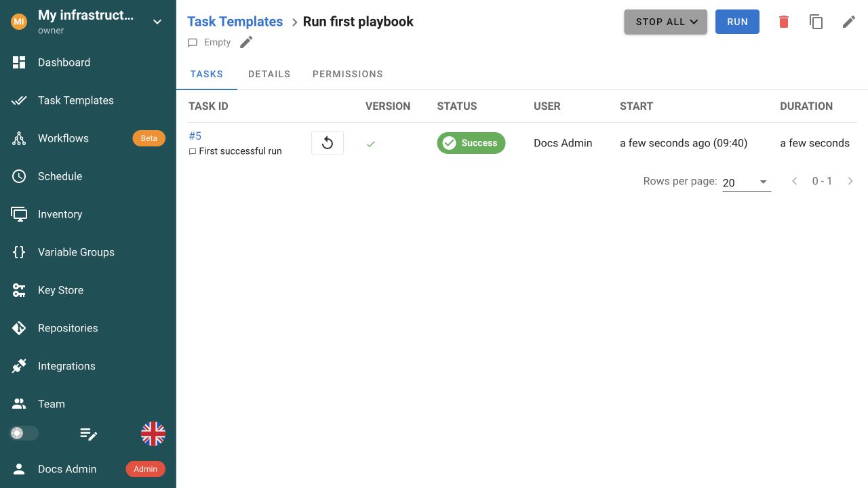
Task: Click the Variable Groups braces icon
Action: [19, 252]
